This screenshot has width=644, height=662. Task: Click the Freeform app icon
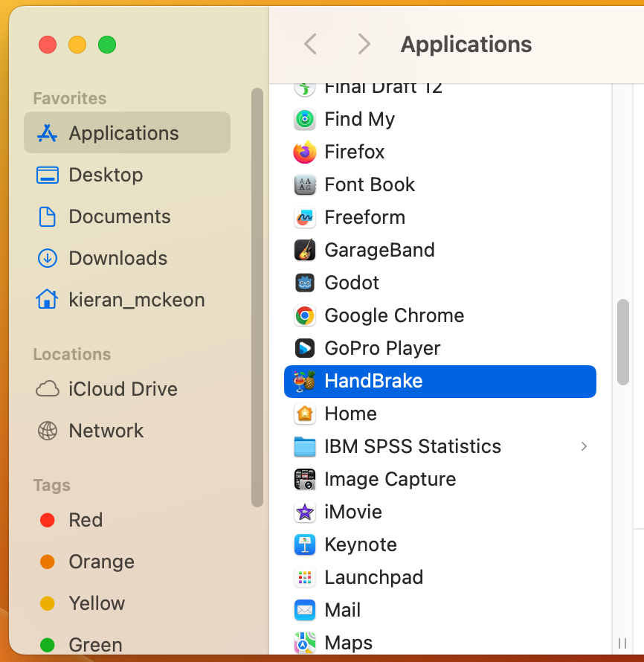pyautogui.click(x=304, y=217)
